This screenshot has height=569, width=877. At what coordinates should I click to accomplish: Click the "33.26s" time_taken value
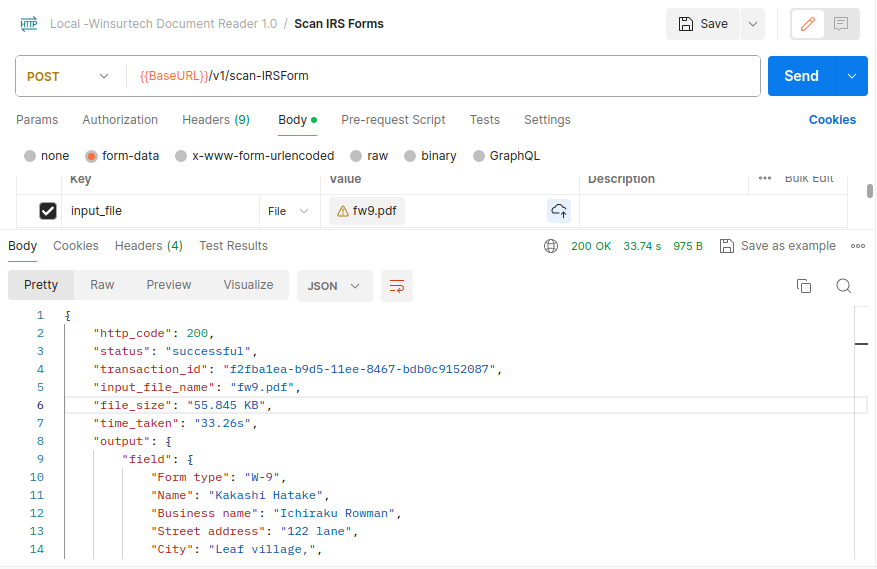tap(222, 424)
